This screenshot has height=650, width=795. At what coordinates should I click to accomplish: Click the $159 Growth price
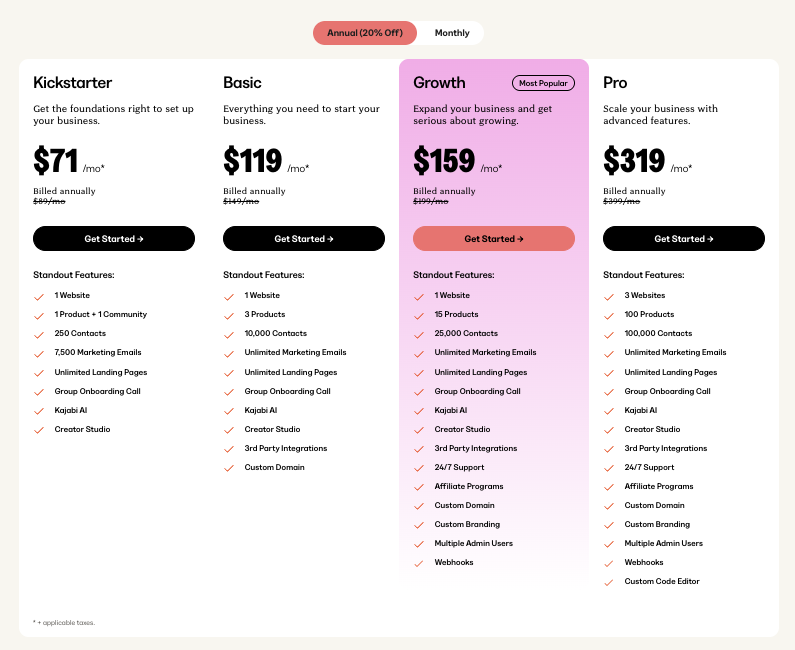(444, 161)
